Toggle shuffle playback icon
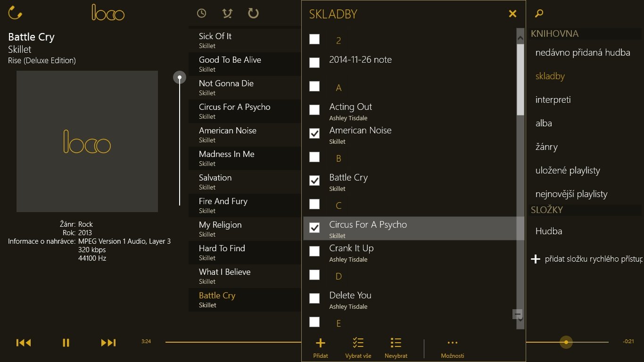Viewport: 644px width, 362px height. pyautogui.click(x=227, y=13)
